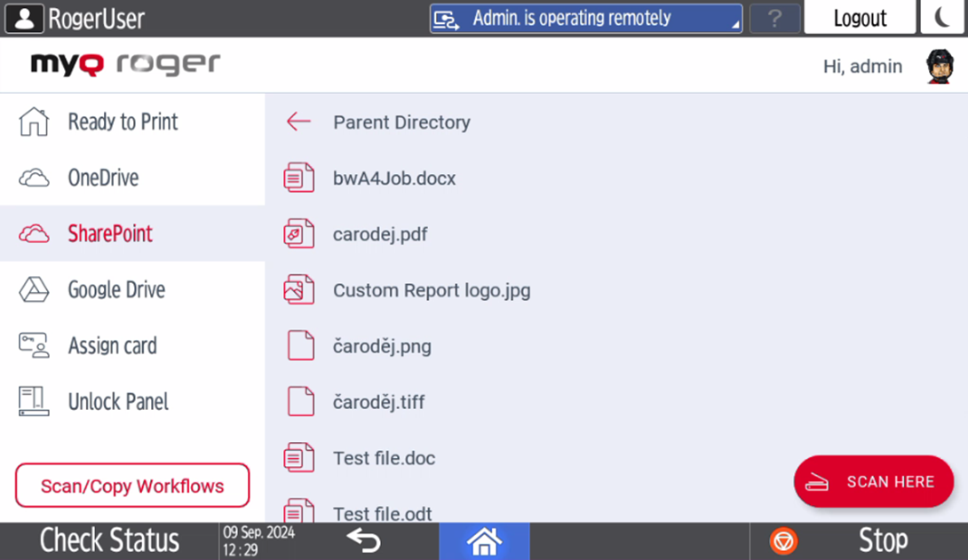Click the Logout button
Screen dimensions: 968x560
tap(859, 19)
